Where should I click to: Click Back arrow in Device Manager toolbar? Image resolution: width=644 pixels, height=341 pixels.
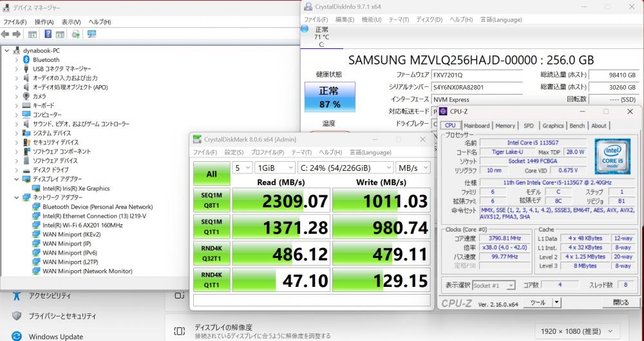[x=5, y=34]
